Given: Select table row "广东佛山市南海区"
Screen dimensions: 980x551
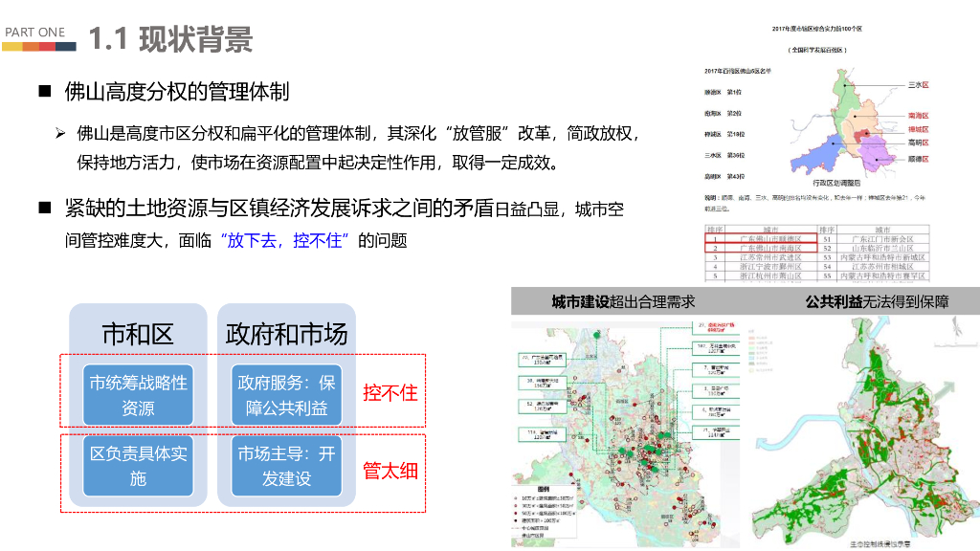Looking at the screenshot, I should (x=761, y=248).
